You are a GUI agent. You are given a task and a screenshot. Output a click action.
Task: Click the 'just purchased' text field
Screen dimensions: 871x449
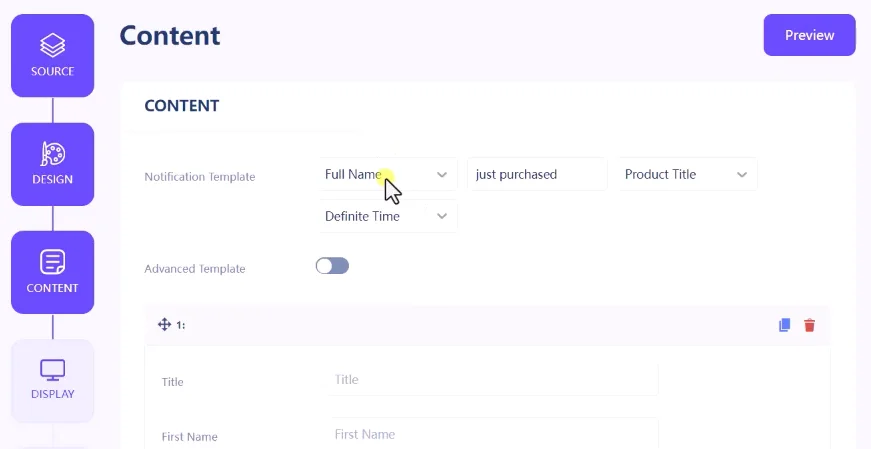pos(537,174)
